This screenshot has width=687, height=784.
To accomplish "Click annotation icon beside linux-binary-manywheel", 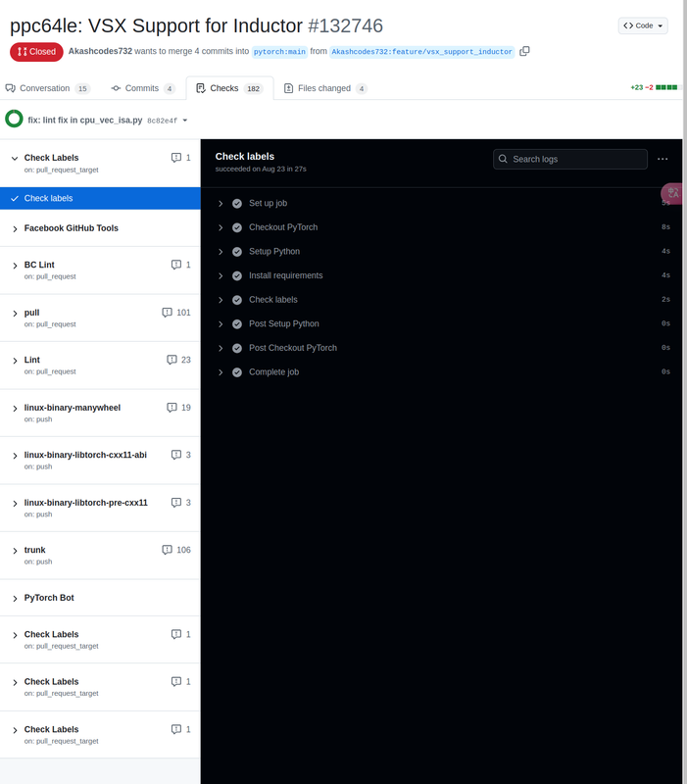I will [x=172, y=408].
